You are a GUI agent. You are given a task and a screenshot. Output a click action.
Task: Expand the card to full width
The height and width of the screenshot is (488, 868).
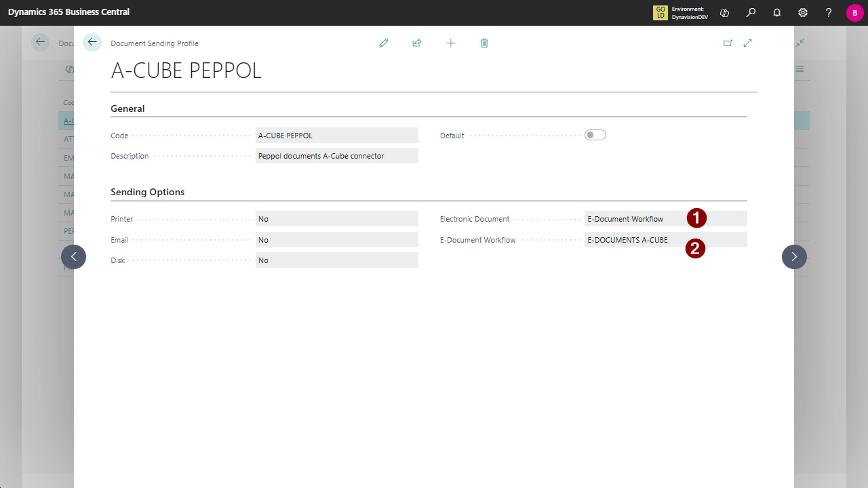748,43
